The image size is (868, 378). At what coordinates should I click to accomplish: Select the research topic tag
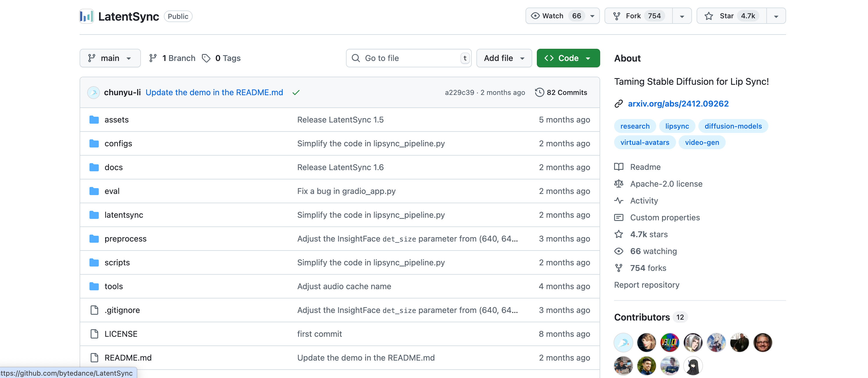(635, 126)
